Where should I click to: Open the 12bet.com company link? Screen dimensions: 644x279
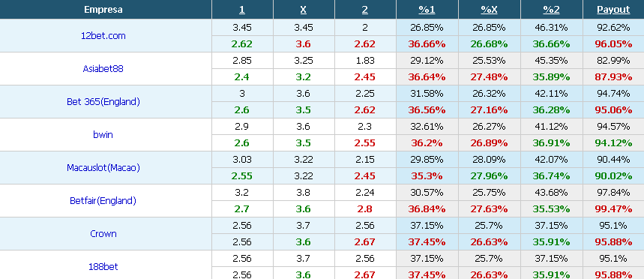pos(103,36)
